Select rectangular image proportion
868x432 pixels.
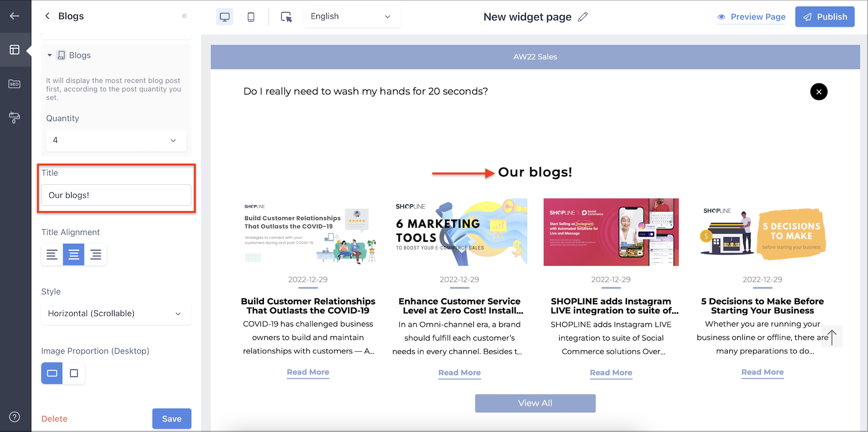(x=52, y=373)
